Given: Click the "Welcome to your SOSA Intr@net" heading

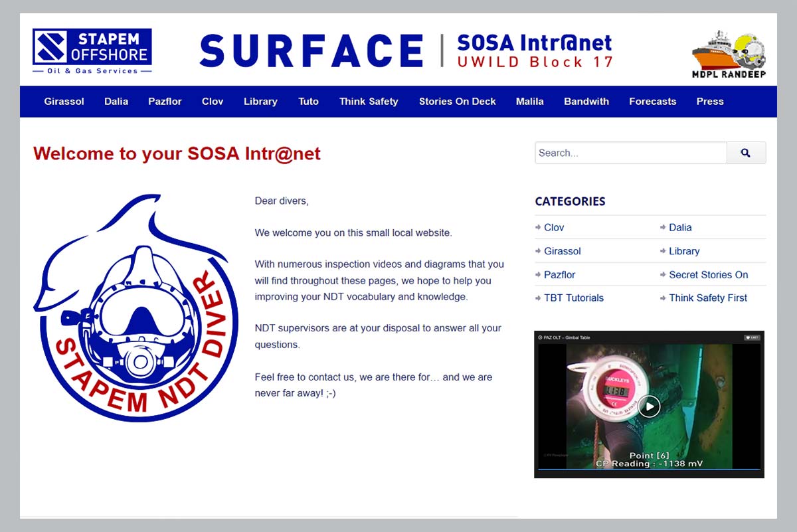Looking at the screenshot, I should [x=177, y=153].
